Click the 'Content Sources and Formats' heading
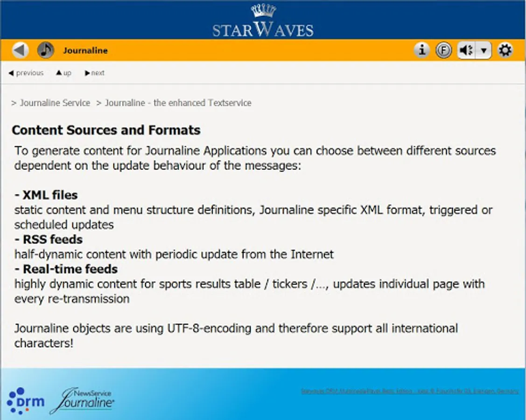This screenshot has width=526, height=420. (106, 130)
